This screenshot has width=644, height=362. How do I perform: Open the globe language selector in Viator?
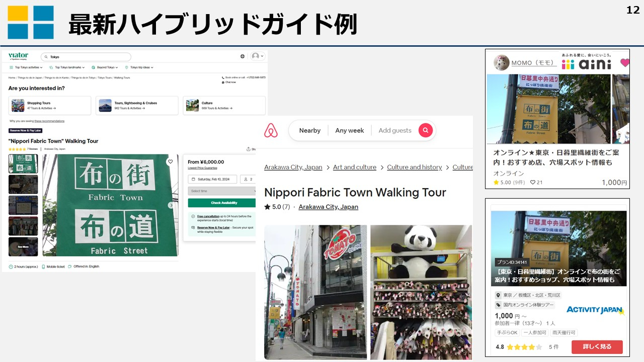click(243, 56)
